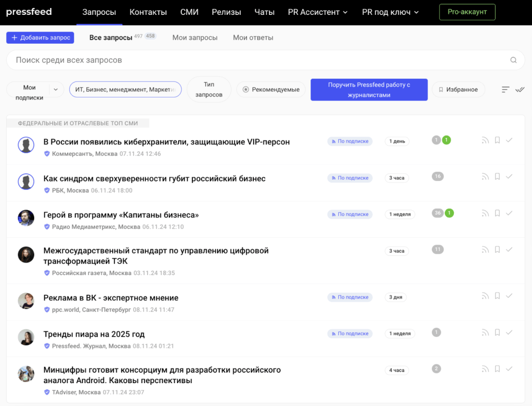Mark the Реклама в ВК request as read

coord(509,296)
